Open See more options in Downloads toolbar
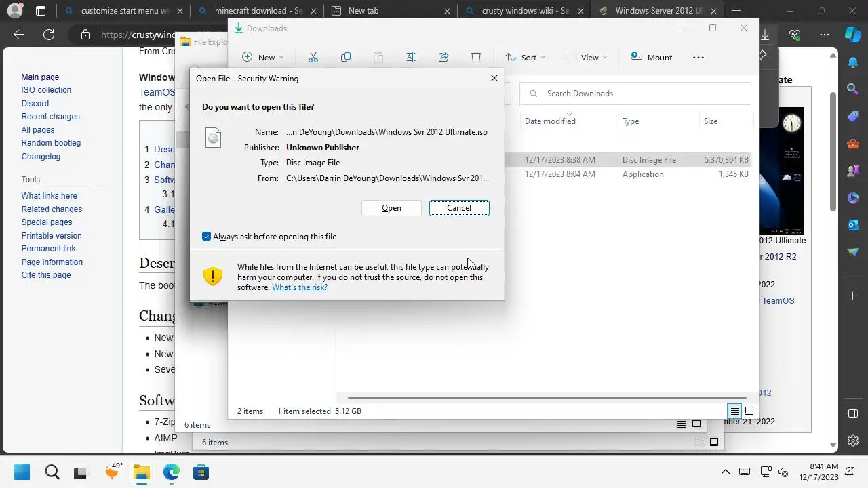This screenshot has width=868, height=488. click(x=698, y=58)
